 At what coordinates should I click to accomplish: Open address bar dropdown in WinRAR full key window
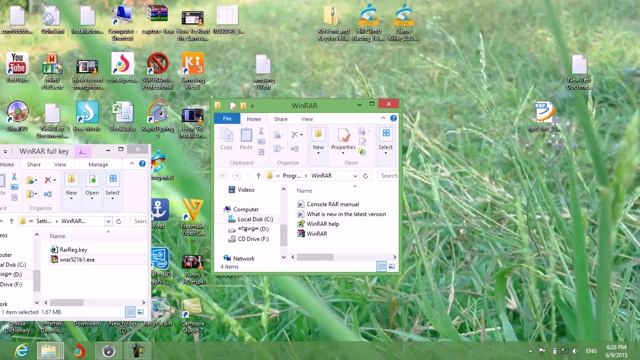point(108,221)
